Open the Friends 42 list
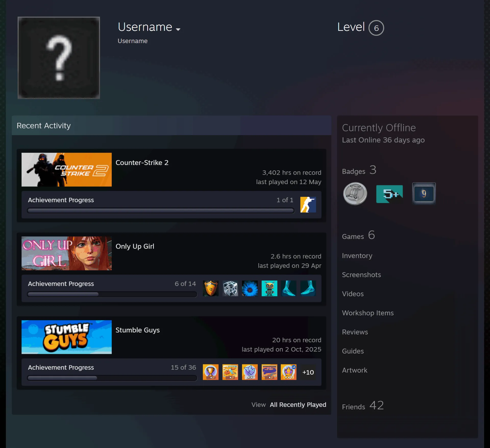 [x=363, y=405]
